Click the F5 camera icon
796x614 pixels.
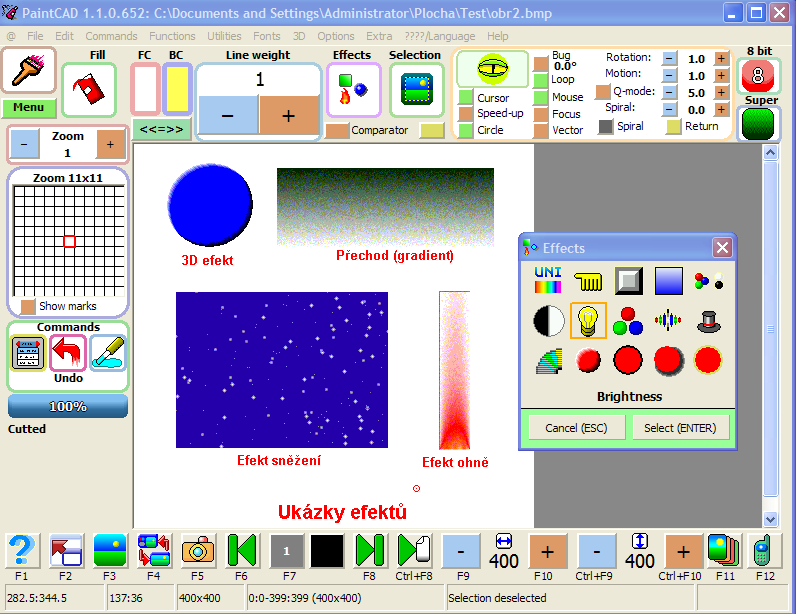click(x=198, y=551)
